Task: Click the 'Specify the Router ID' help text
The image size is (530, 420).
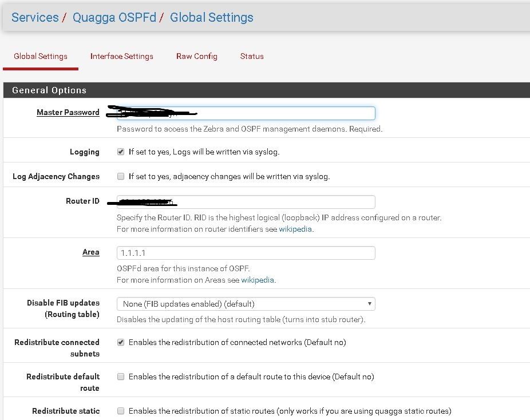Action: click(x=279, y=217)
